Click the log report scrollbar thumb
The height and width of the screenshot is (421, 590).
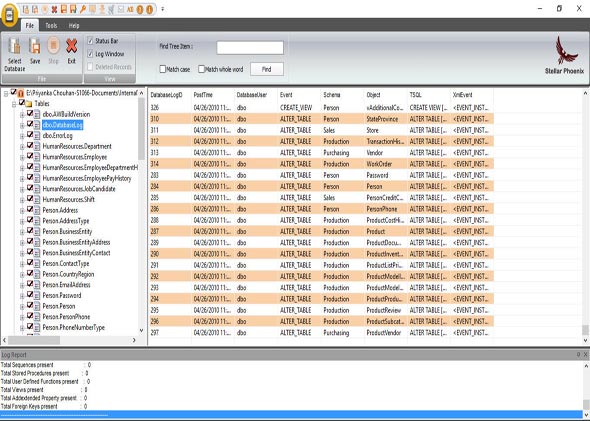[585, 404]
